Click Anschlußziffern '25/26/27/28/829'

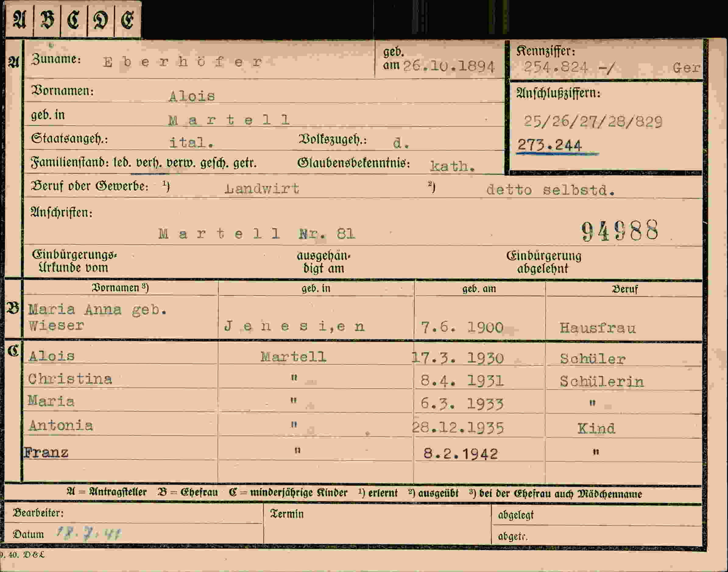click(593, 122)
